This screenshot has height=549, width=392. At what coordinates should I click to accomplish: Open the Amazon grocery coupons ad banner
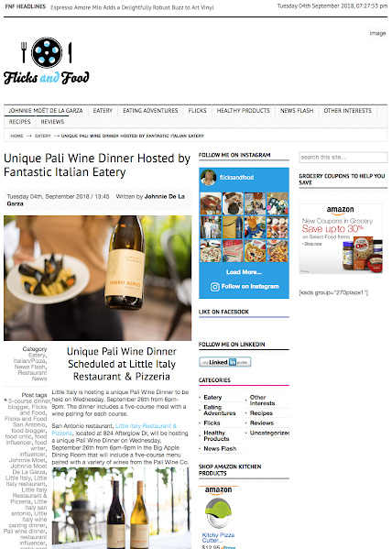[x=341, y=238]
